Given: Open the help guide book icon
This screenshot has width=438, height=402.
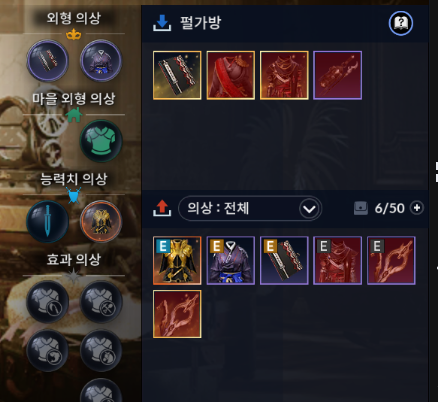Looking at the screenshot, I should point(401,23).
